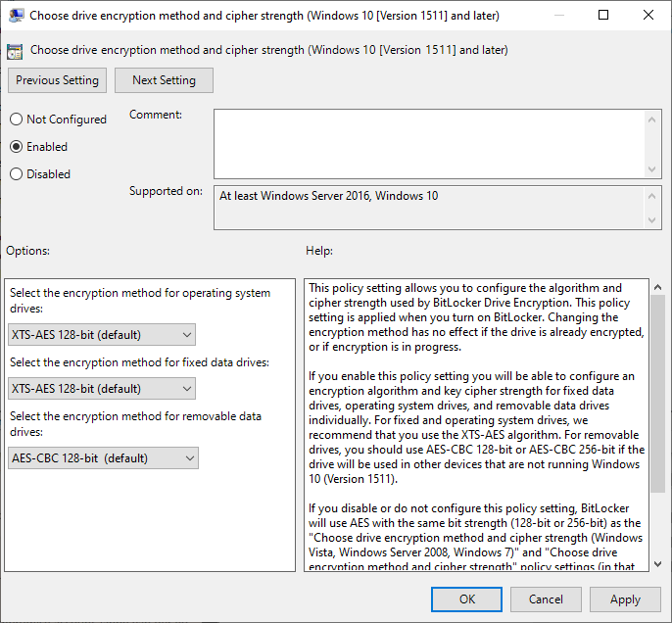The image size is (672, 623).
Task: Click inside the Comment text box
Action: pos(429,144)
